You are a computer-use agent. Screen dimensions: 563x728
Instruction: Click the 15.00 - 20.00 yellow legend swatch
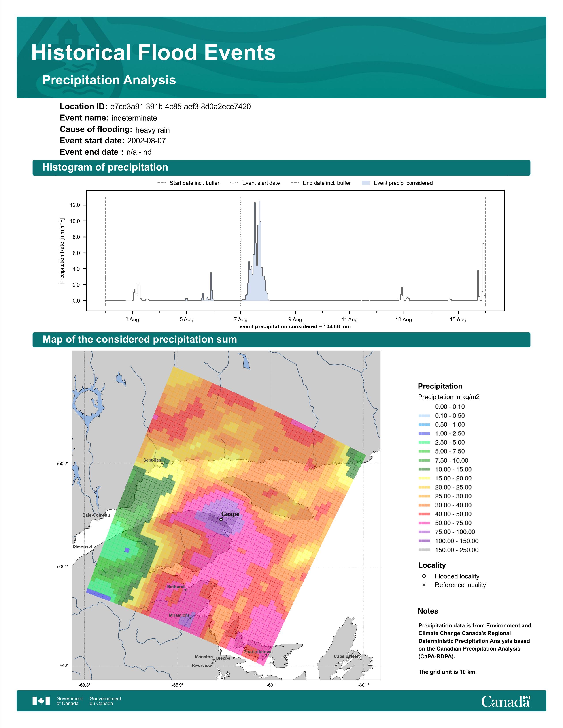click(x=424, y=478)
